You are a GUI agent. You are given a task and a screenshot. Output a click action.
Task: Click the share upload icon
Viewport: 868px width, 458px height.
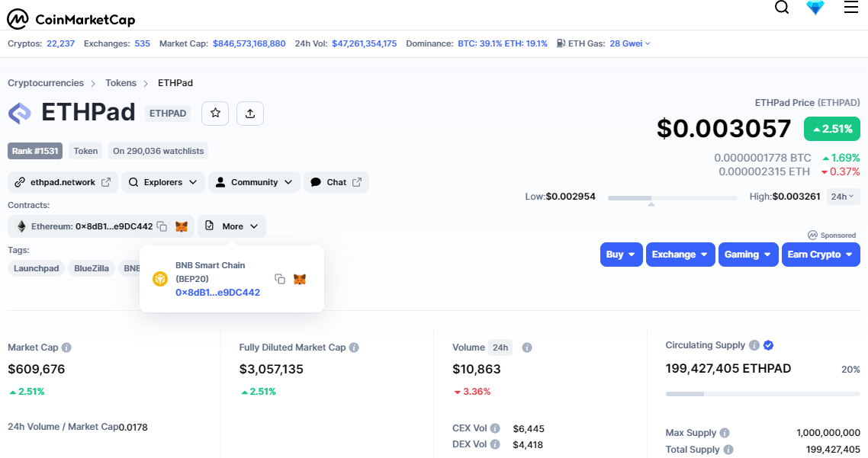pos(250,114)
